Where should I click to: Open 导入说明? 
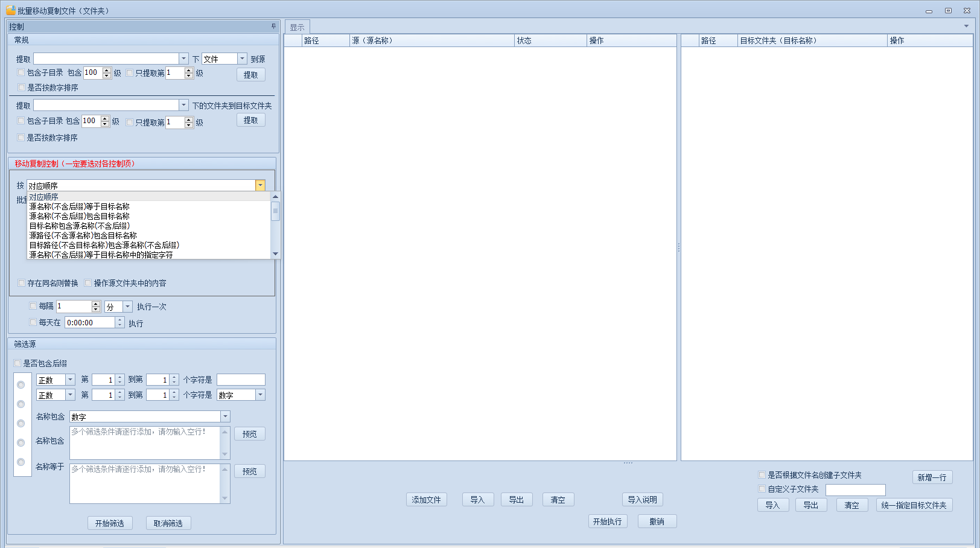click(x=643, y=500)
